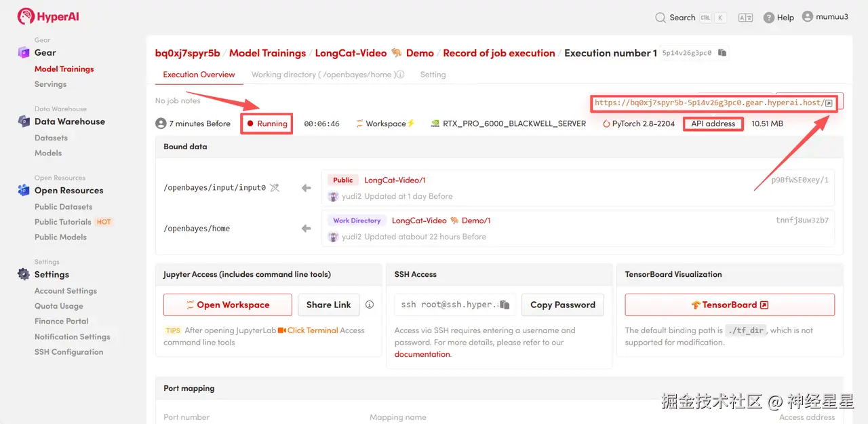The image size is (868, 424).
Task: Open Account Settings in the sidebar
Action: tap(66, 291)
